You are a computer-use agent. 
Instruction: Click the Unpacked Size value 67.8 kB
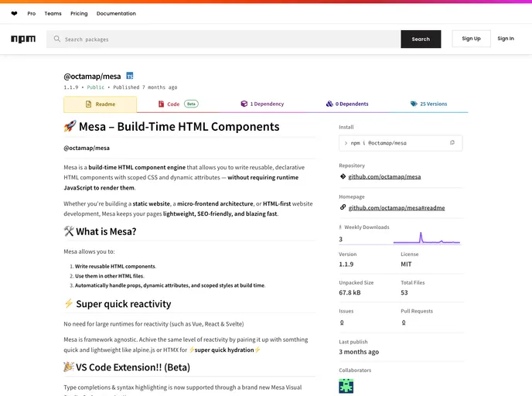350,292
